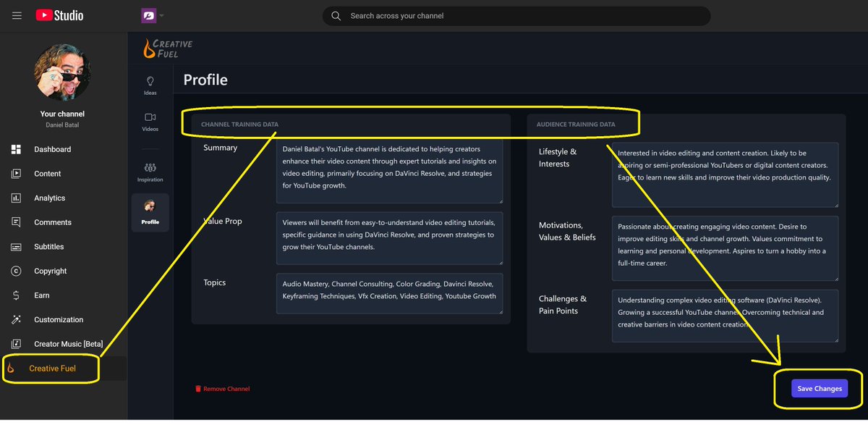This screenshot has height=425, width=868.
Task: Click the YouTube Studio logo
Action: (x=59, y=15)
